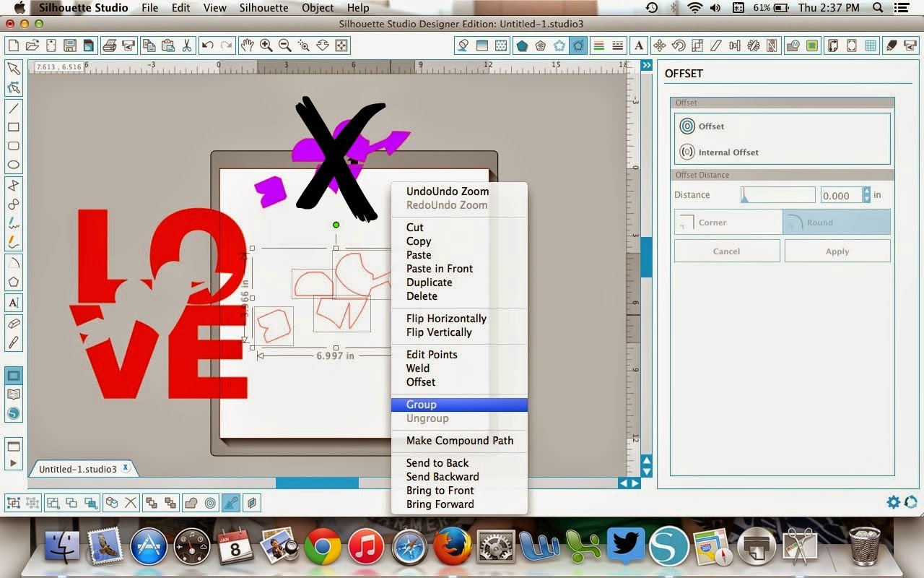Click the Apply button in Offset panel
The height and width of the screenshot is (578, 924).
click(x=837, y=251)
